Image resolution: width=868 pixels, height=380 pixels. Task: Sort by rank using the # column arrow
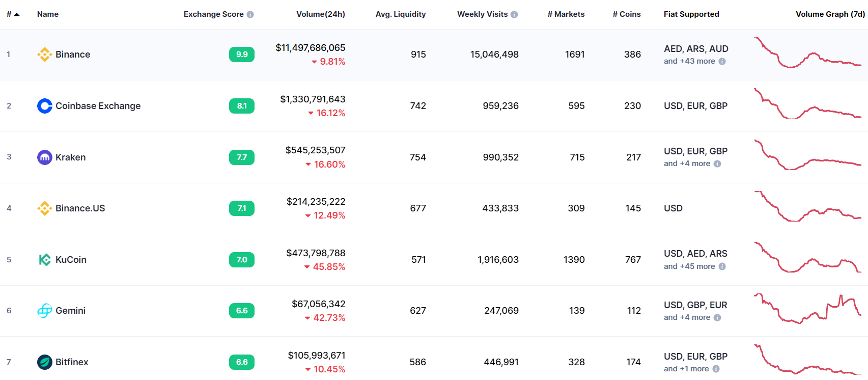(x=17, y=14)
